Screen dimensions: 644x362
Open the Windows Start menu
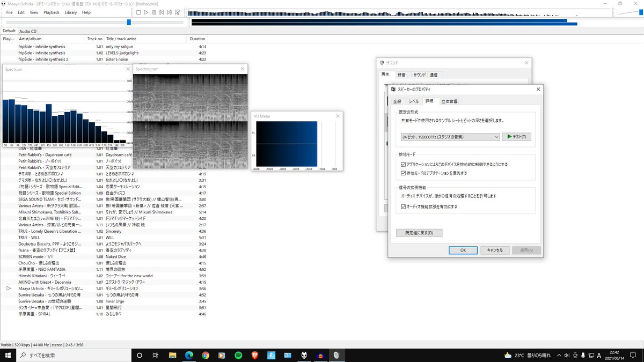pyautogui.click(x=9, y=355)
